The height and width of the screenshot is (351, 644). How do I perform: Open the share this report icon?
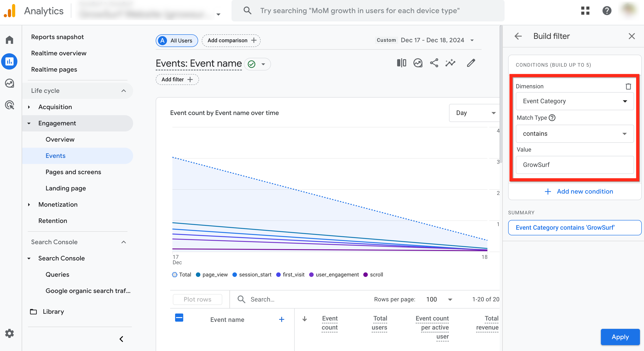[434, 63]
